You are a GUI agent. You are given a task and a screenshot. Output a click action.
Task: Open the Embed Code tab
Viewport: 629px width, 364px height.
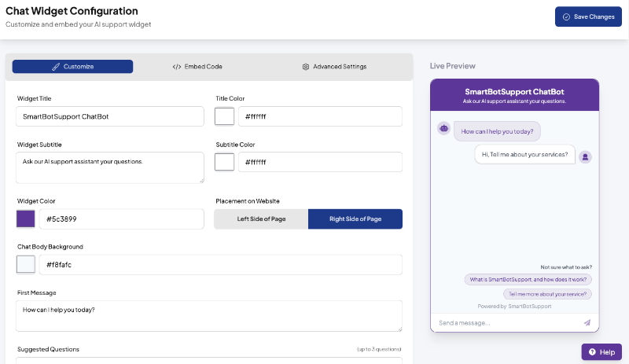click(x=197, y=67)
